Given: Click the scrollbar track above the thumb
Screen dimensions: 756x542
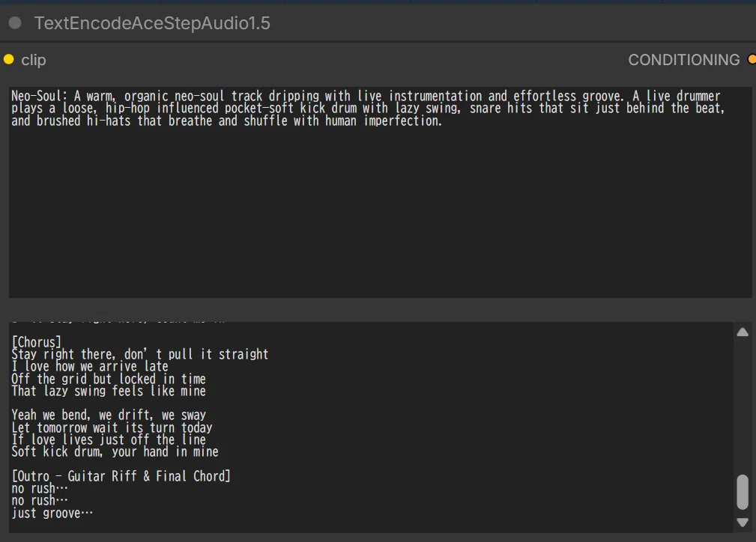Looking at the screenshot, I should 743,405.
